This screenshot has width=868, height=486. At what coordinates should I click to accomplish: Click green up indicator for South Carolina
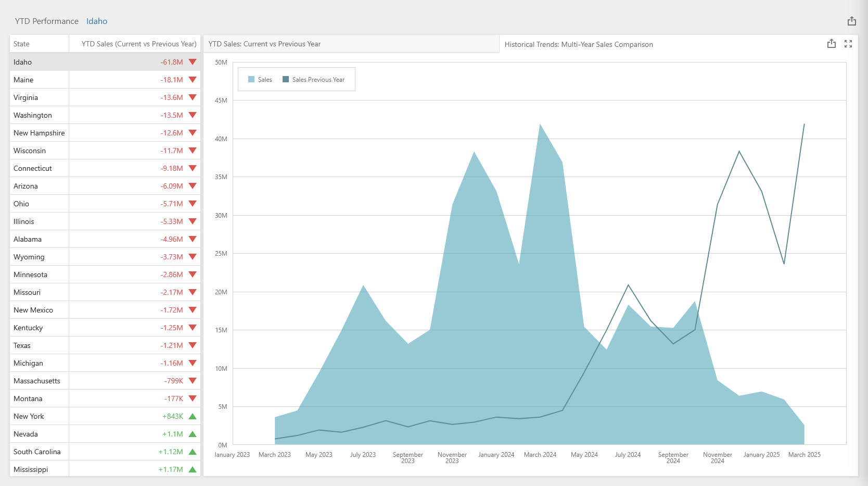(x=193, y=452)
